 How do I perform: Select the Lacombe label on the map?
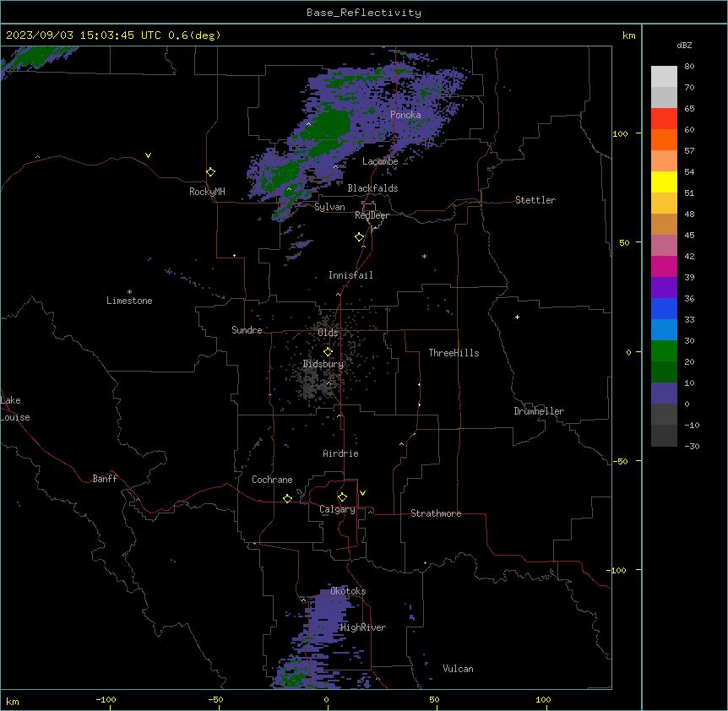coord(380,161)
